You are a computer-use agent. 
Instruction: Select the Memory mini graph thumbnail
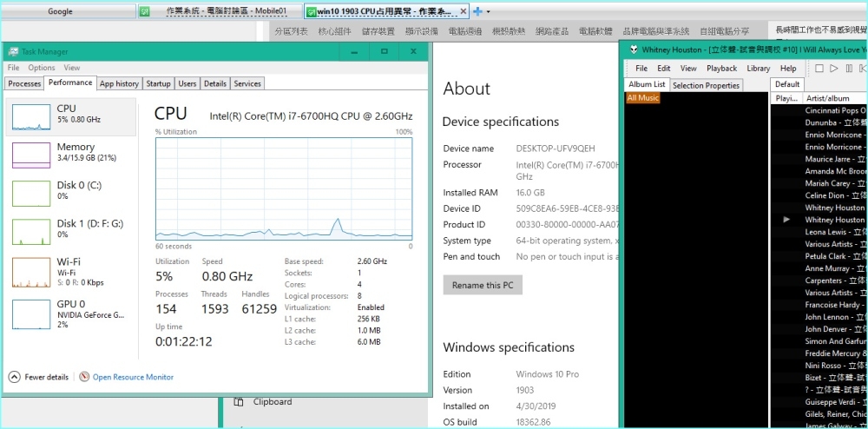coord(31,155)
